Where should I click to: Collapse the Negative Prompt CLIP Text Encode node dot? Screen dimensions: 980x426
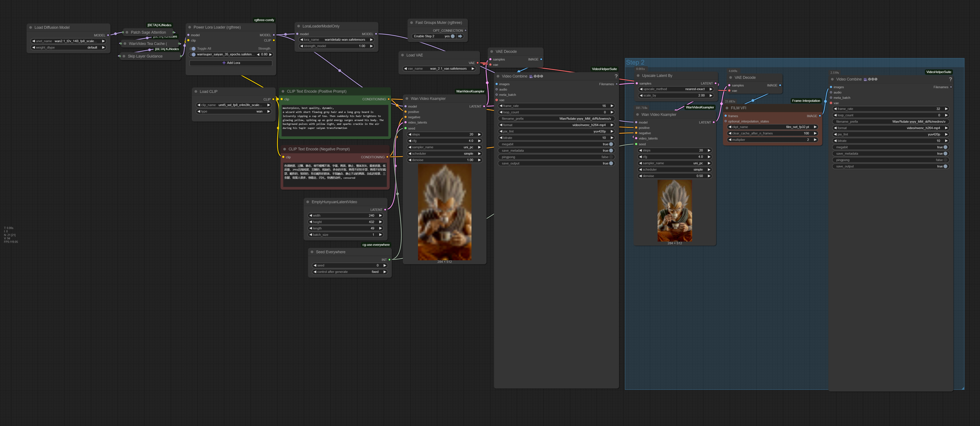click(285, 149)
